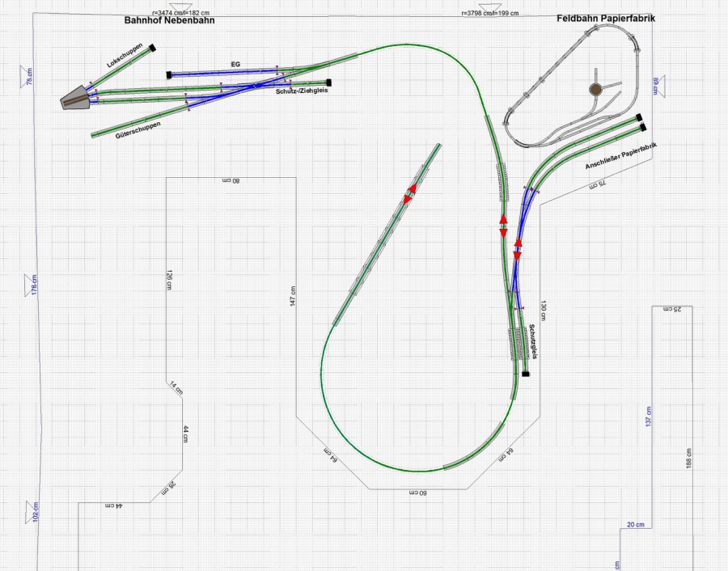The image size is (728, 571).
Task: Select the buffer stop ending the Schutzgleis
Action: click(x=526, y=374)
